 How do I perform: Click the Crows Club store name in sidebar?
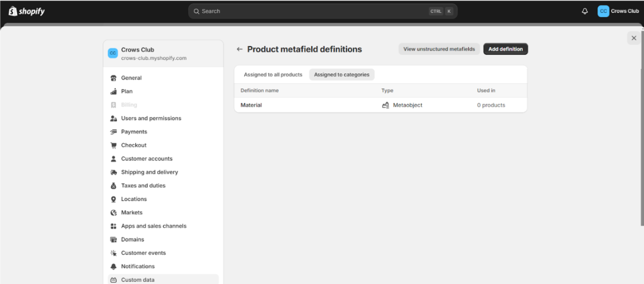[x=138, y=50]
